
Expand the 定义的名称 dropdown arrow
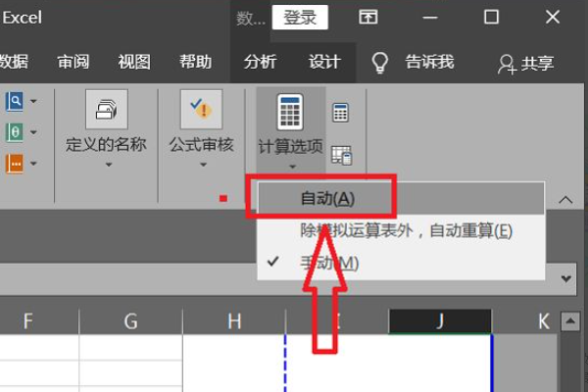click(x=109, y=165)
